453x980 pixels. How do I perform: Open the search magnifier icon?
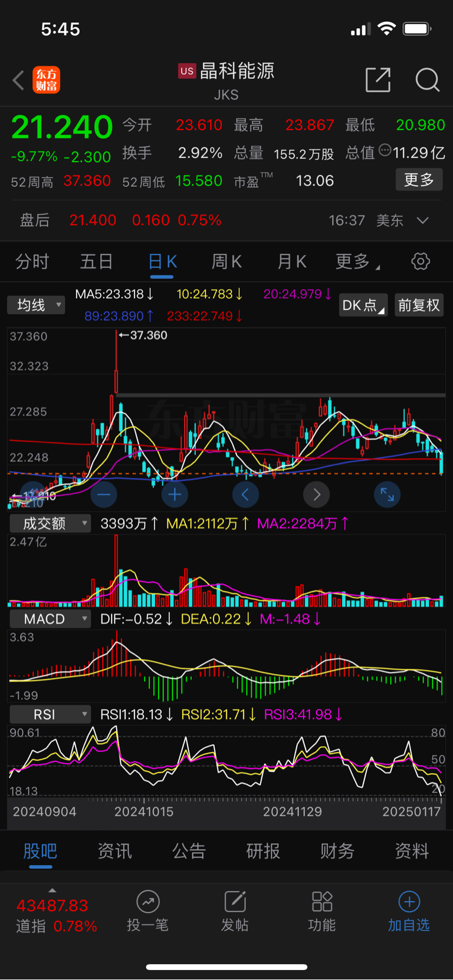pos(427,80)
